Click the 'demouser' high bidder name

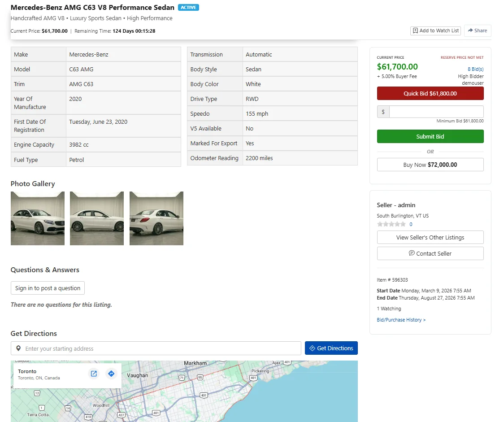[x=473, y=83]
